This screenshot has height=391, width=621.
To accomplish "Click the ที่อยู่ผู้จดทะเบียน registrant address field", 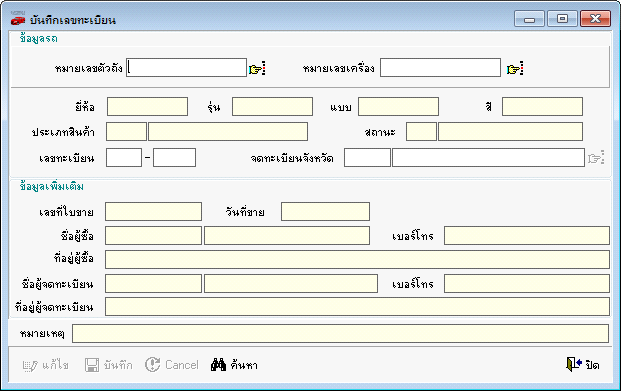I will click(357, 307).
